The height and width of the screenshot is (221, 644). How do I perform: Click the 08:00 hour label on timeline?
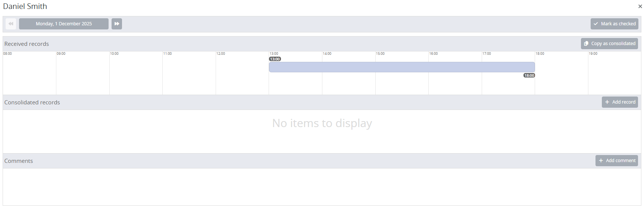pyautogui.click(x=7, y=54)
